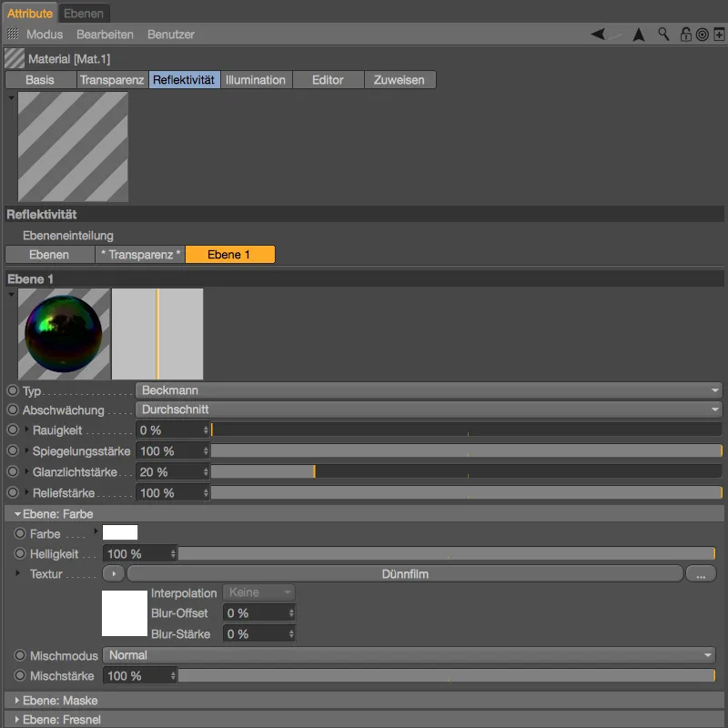Click the grid handle icon beside Modus
The height and width of the screenshot is (728, 728).
[13, 34]
